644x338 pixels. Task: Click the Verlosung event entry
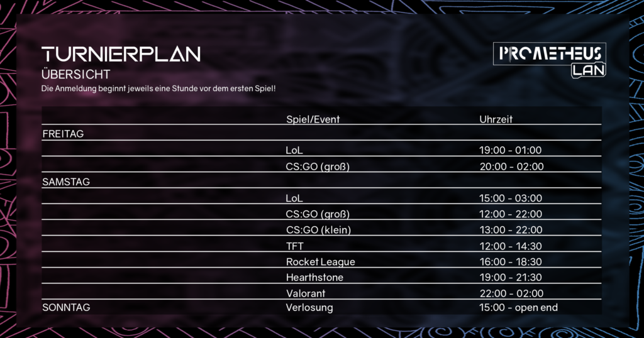(309, 307)
